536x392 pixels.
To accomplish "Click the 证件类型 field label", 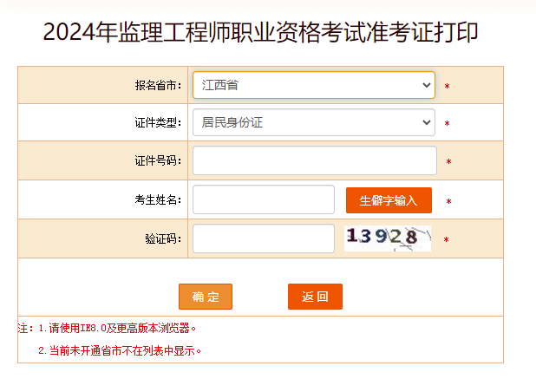I will [158, 123].
